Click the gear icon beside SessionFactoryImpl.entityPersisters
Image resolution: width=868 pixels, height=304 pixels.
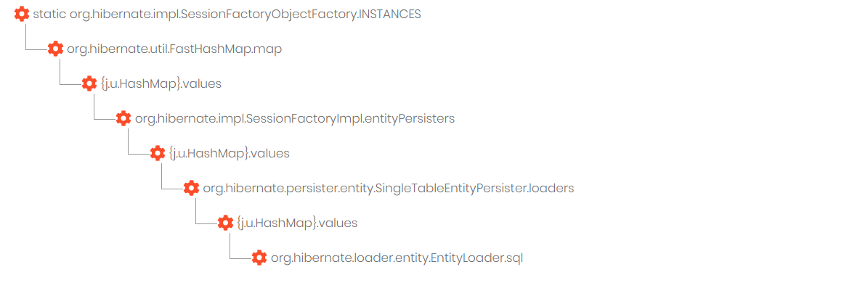point(123,118)
